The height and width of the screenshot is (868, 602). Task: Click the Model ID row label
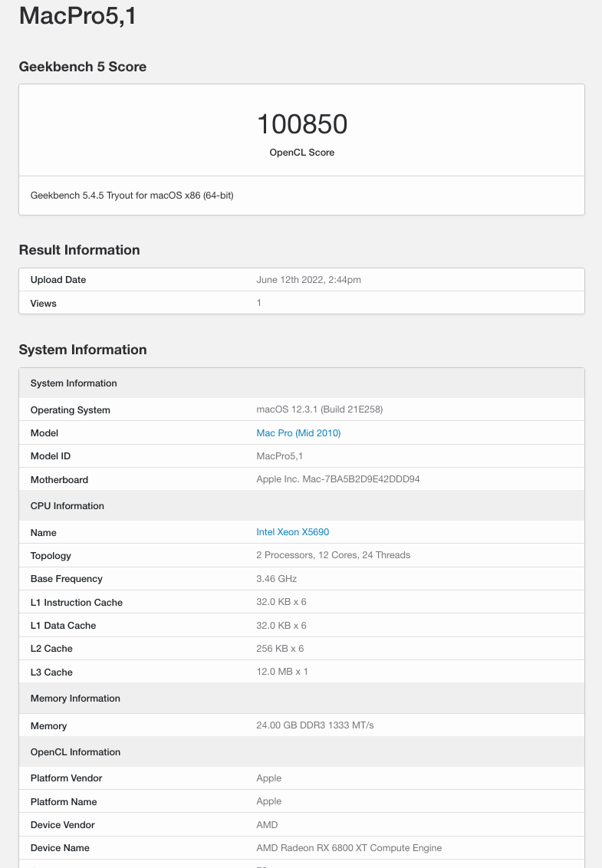coord(51,456)
